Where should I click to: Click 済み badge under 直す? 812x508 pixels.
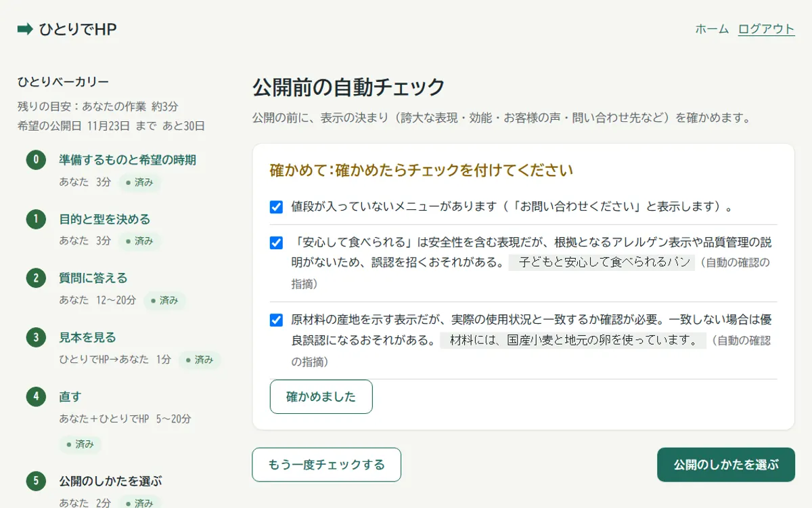point(80,444)
